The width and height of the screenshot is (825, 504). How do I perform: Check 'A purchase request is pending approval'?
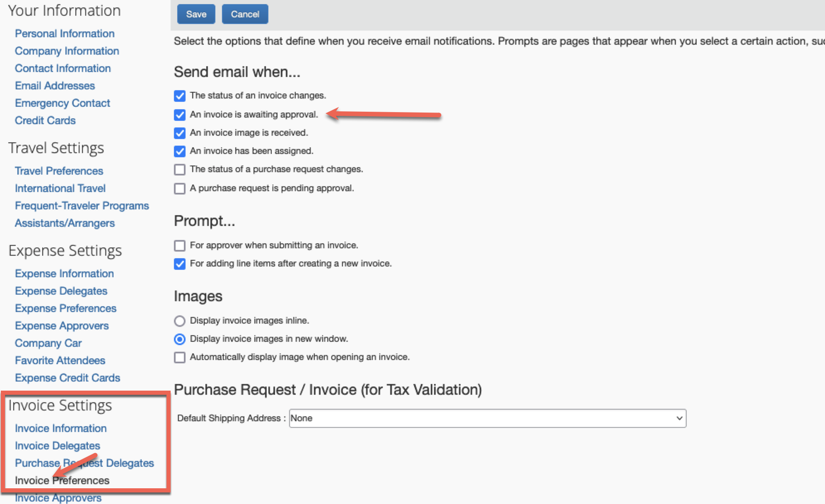pos(180,188)
